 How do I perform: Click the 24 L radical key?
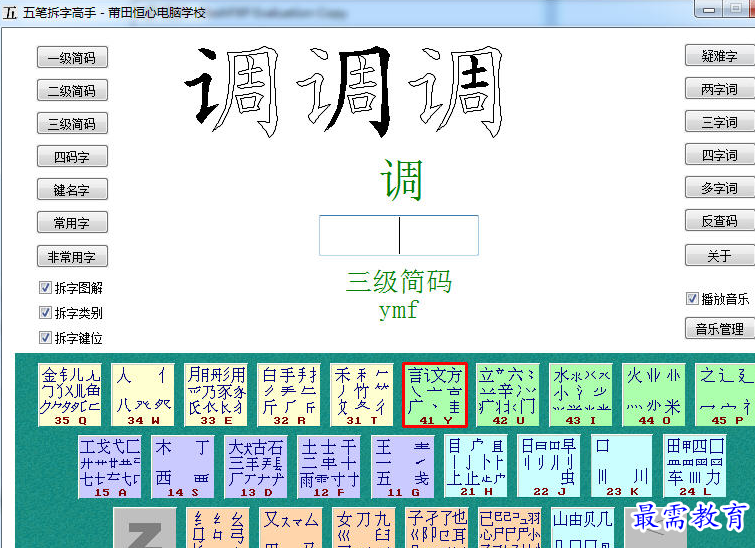tap(695, 467)
